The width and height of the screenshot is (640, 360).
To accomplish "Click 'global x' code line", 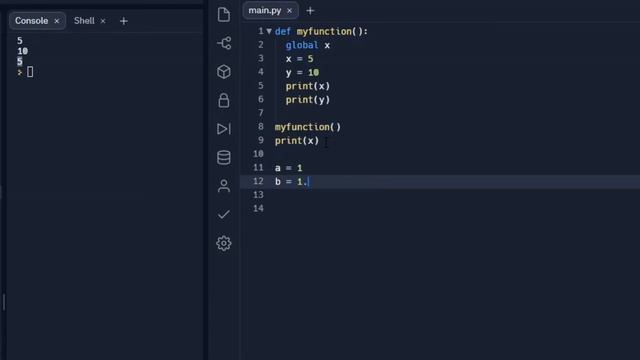I will coord(308,45).
